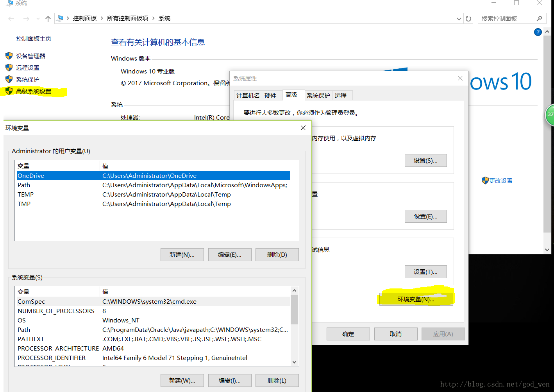Select the 控制面板 breadcrumb

point(85,18)
